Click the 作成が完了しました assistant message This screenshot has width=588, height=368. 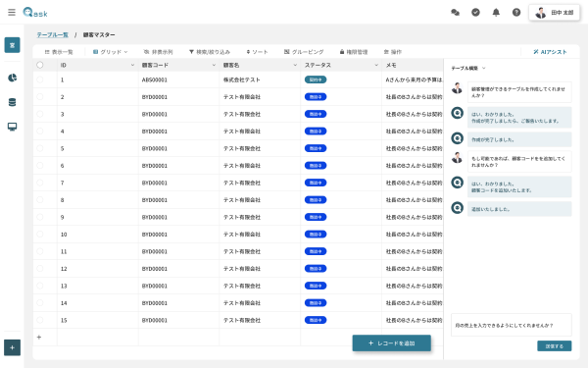519,139
